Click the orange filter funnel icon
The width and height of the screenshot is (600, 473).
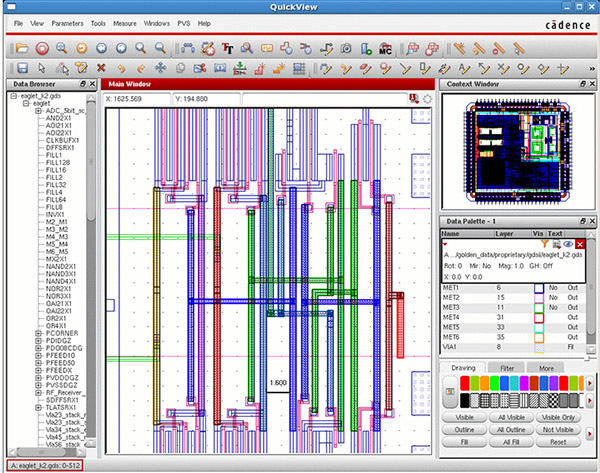[544, 243]
